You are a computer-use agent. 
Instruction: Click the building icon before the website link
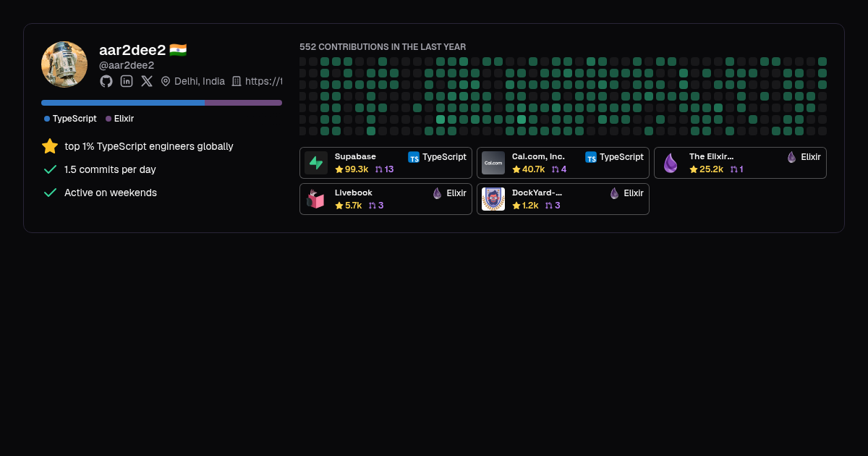[237, 81]
